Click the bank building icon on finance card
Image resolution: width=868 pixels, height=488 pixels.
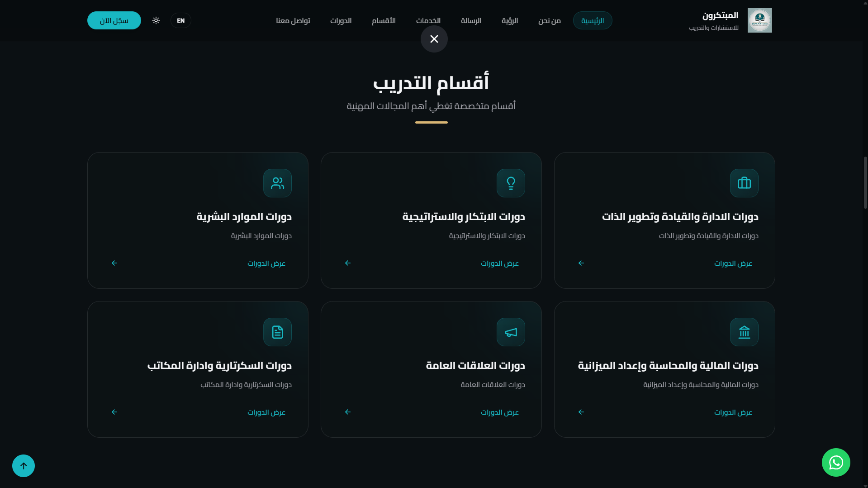coord(744,332)
